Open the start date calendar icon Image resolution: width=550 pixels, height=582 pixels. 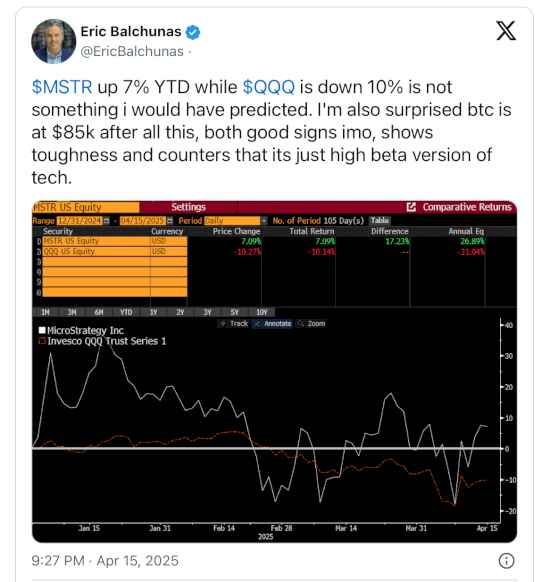click(x=106, y=221)
